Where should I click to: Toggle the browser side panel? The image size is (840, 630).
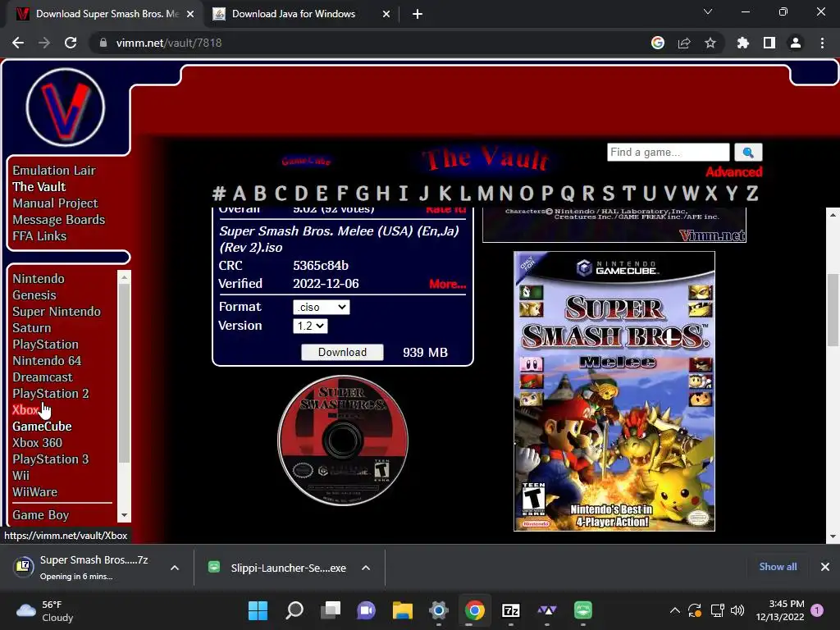pos(769,43)
